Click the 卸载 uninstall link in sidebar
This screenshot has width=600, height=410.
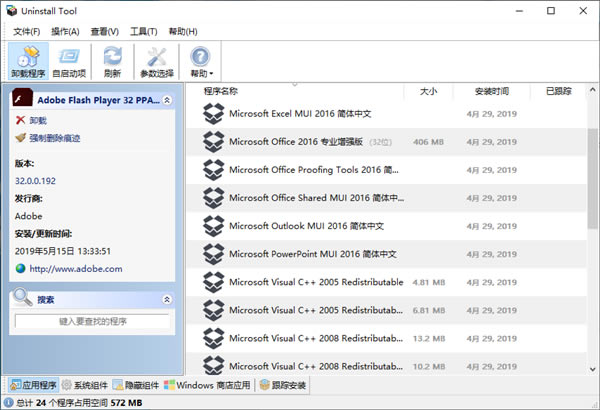38,120
